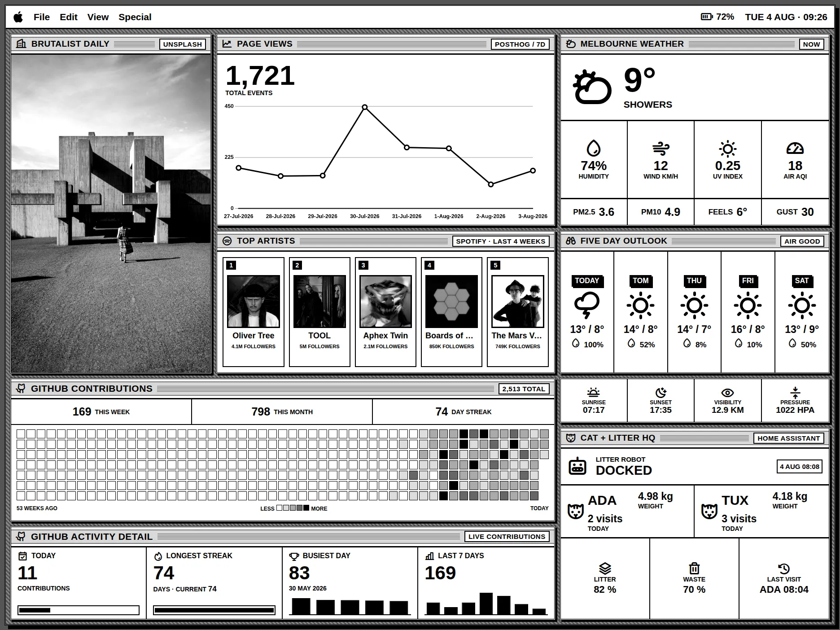This screenshot has width=840, height=630.
Task: Click the today contributions progress bar
Action: point(79,610)
